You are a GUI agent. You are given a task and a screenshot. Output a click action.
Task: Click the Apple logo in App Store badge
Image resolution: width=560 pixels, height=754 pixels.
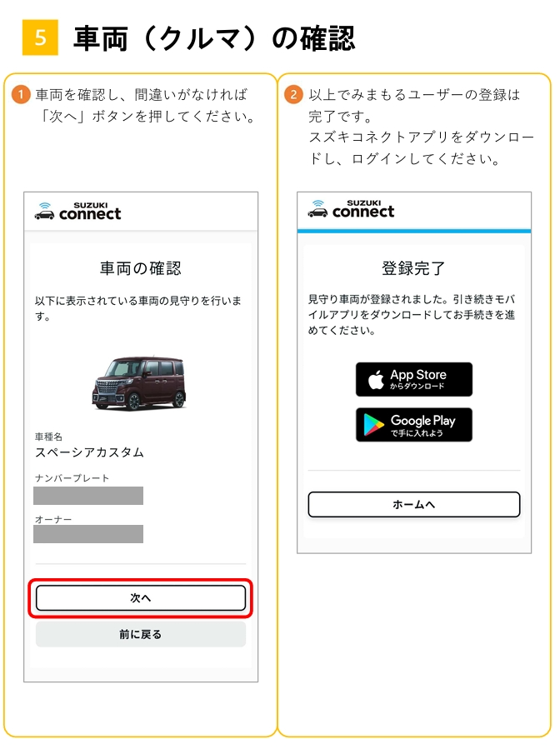(x=376, y=380)
